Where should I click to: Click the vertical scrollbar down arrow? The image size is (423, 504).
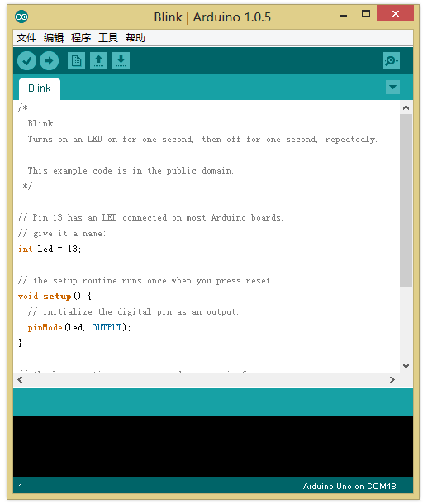coord(406,366)
